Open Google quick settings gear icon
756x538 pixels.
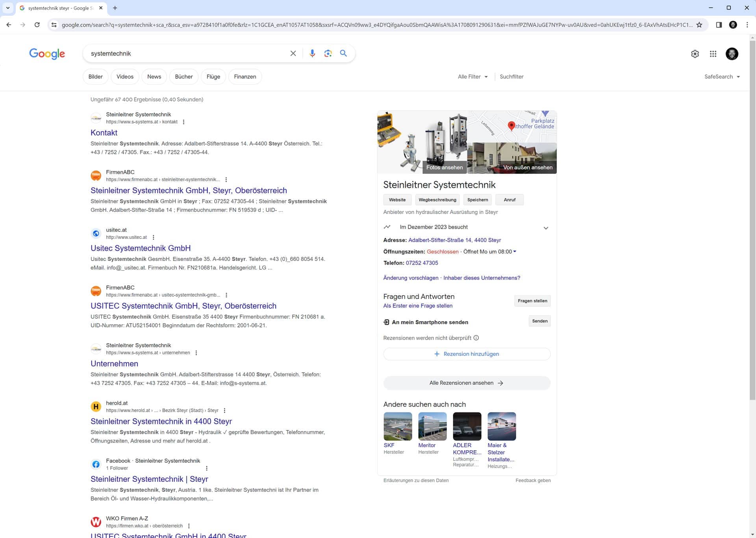tap(695, 54)
